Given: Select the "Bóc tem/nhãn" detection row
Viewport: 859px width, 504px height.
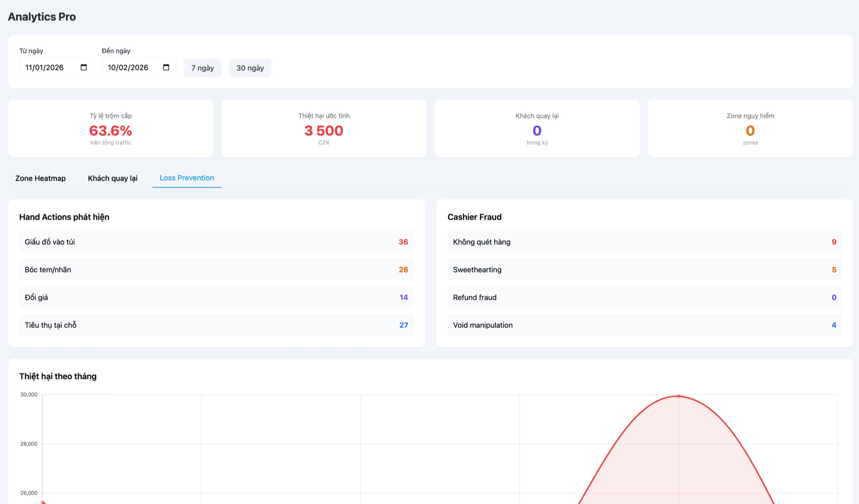Looking at the screenshot, I should pyautogui.click(x=216, y=270).
